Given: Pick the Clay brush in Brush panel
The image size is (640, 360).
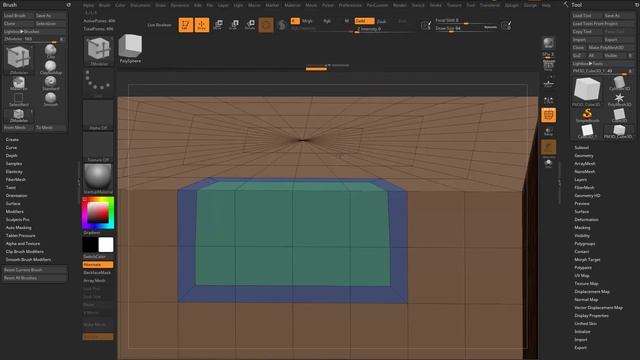Looking at the screenshot, I should (x=51, y=51).
